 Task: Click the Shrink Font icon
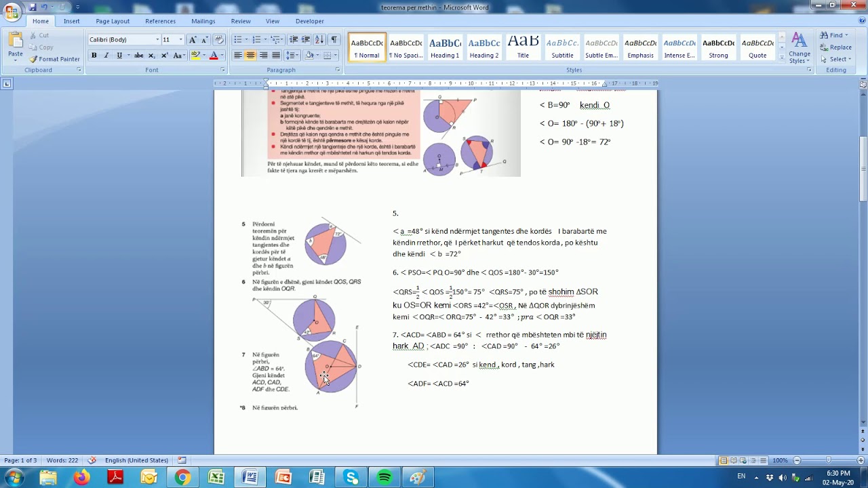pos(205,40)
